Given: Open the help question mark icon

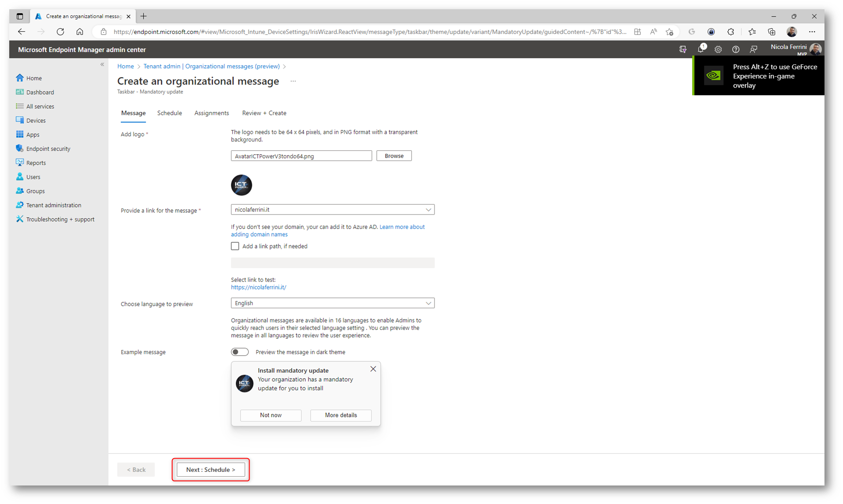Looking at the screenshot, I should coord(735,49).
